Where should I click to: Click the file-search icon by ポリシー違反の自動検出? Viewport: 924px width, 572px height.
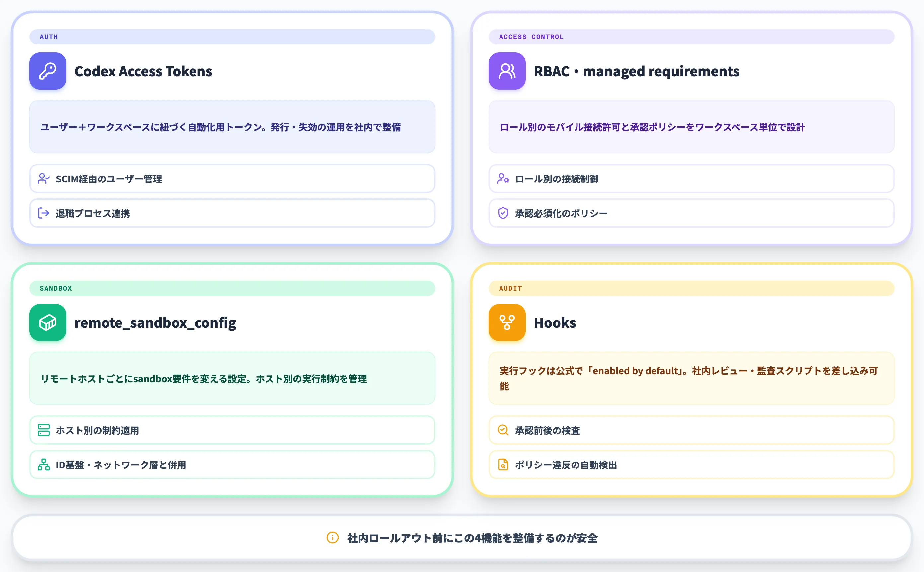[503, 465]
